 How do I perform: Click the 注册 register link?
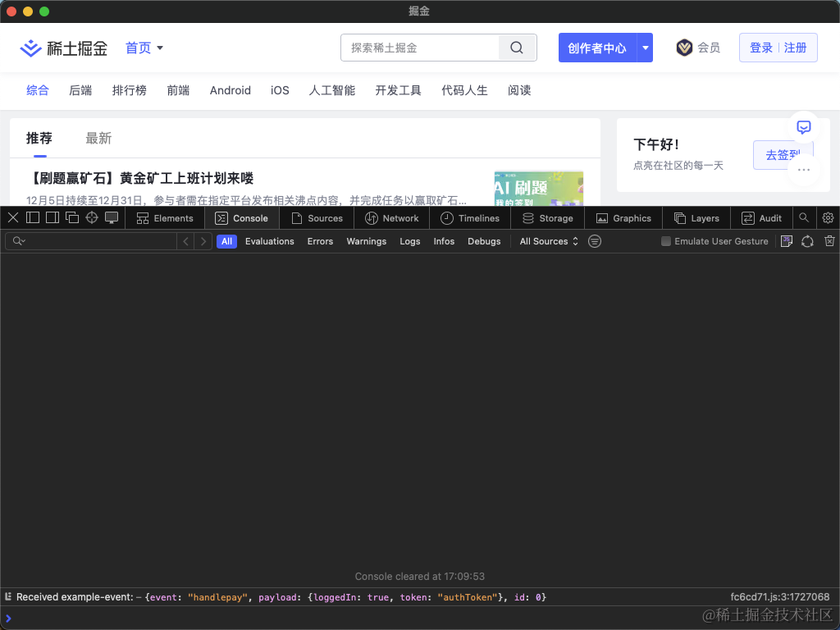(795, 48)
